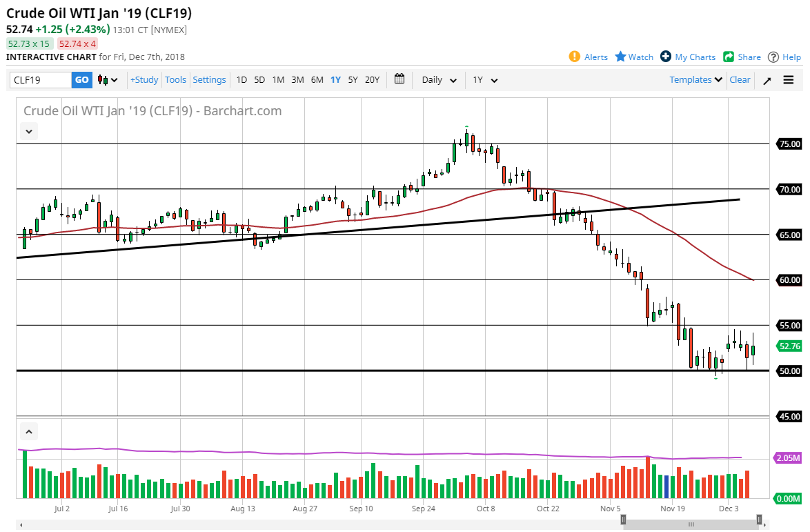Open the Daily frequency dropdown
This screenshot has height=532, width=810.
tap(437, 80)
